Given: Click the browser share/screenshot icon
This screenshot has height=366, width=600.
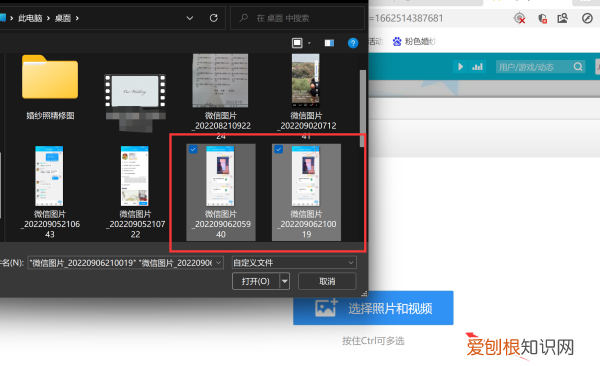Looking at the screenshot, I should pyautogui.click(x=562, y=18).
